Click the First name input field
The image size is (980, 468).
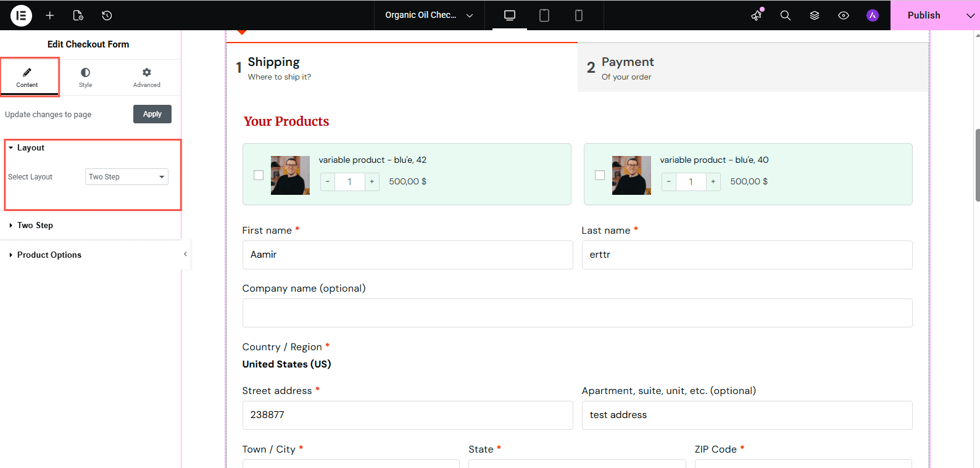pyautogui.click(x=407, y=255)
